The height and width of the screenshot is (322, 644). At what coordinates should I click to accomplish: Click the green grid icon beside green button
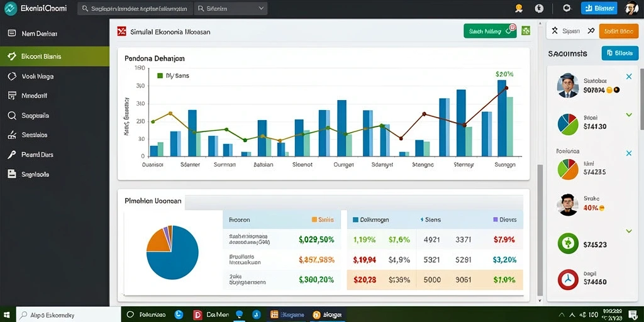pos(526,31)
